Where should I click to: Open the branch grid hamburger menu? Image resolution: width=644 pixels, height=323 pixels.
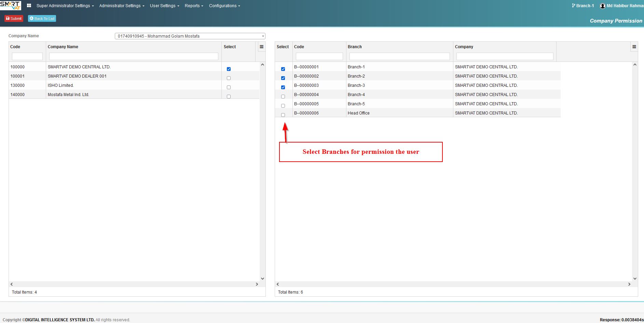tap(634, 47)
